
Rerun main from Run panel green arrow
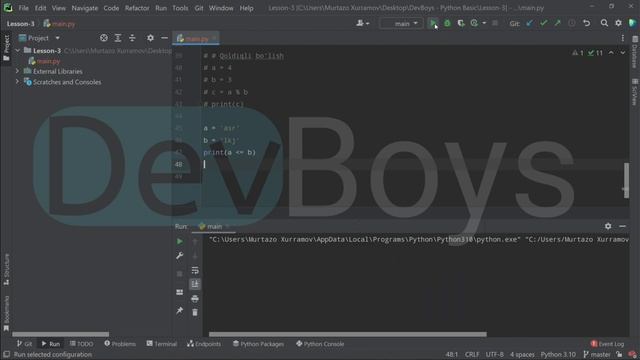(180, 242)
